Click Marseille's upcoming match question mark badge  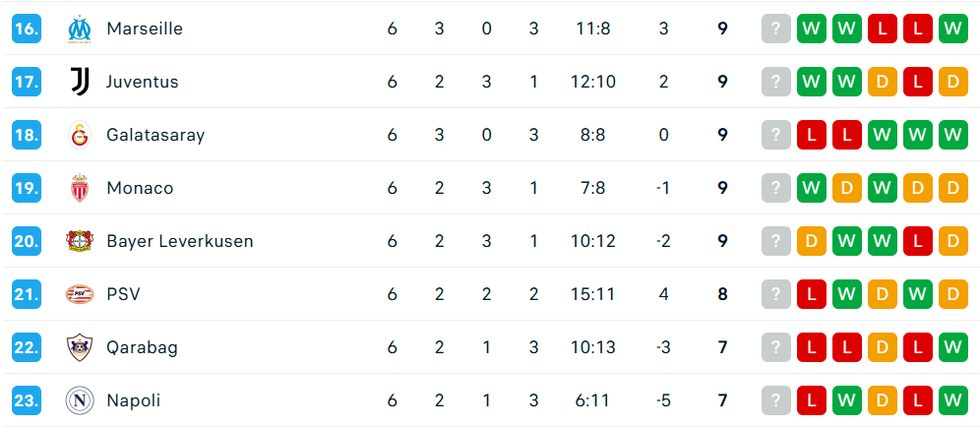pos(776,29)
